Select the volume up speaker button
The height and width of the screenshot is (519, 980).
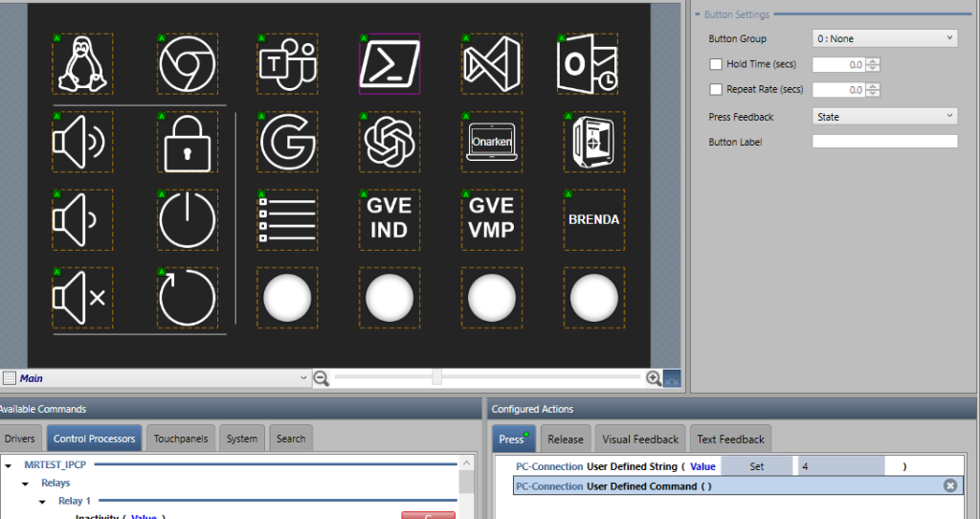[x=82, y=142]
